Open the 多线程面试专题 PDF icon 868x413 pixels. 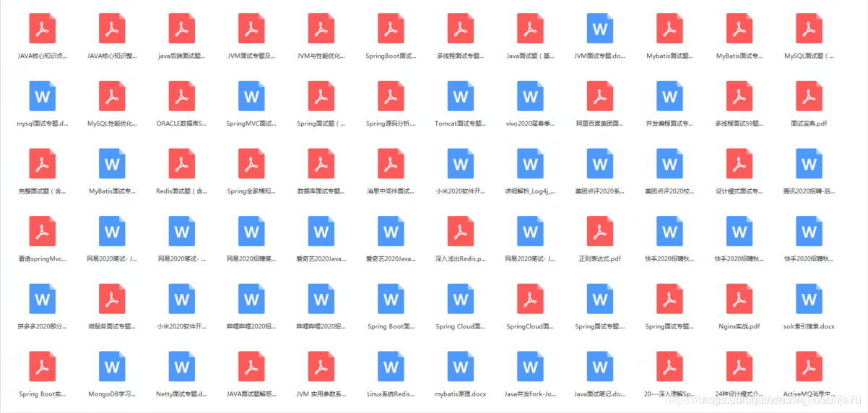461,28
